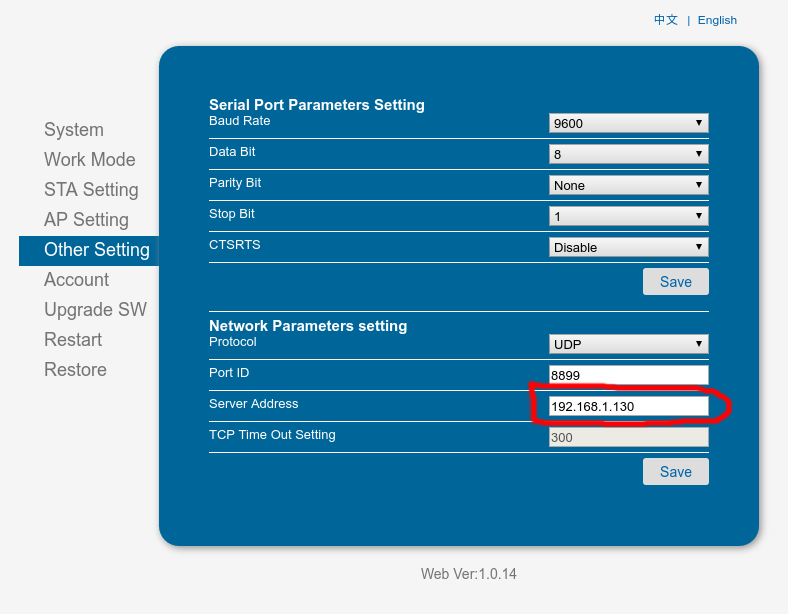Expand the Baud Rate dropdown
Viewport: 788px width, 614px height.
629,123
